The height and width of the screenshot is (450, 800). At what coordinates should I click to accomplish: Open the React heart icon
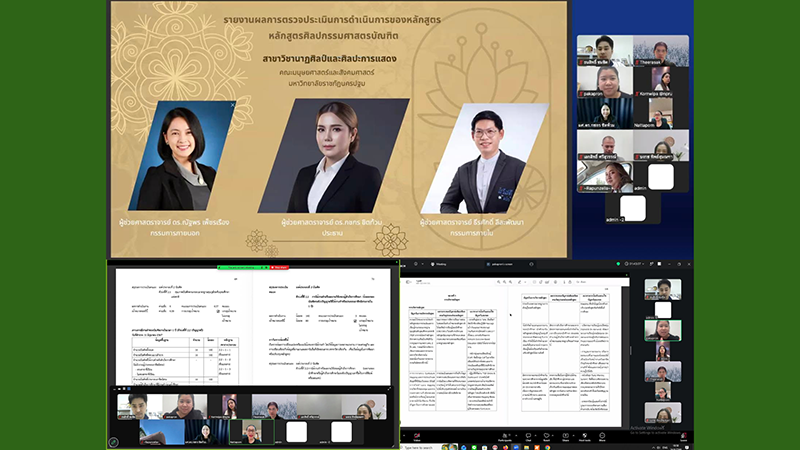click(546, 436)
